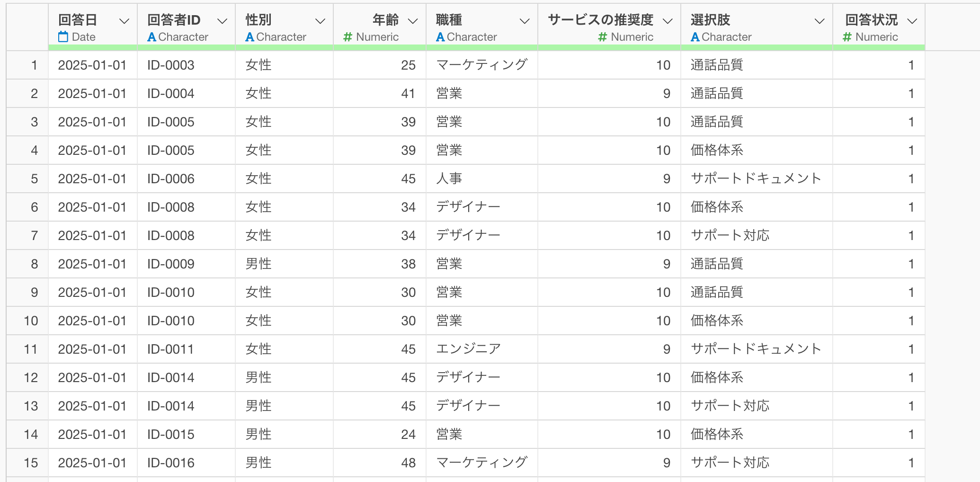Viewport: 980px width, 482px height.
Task: Open the サービスの推奨度 column menu
Action: (668, 21)
